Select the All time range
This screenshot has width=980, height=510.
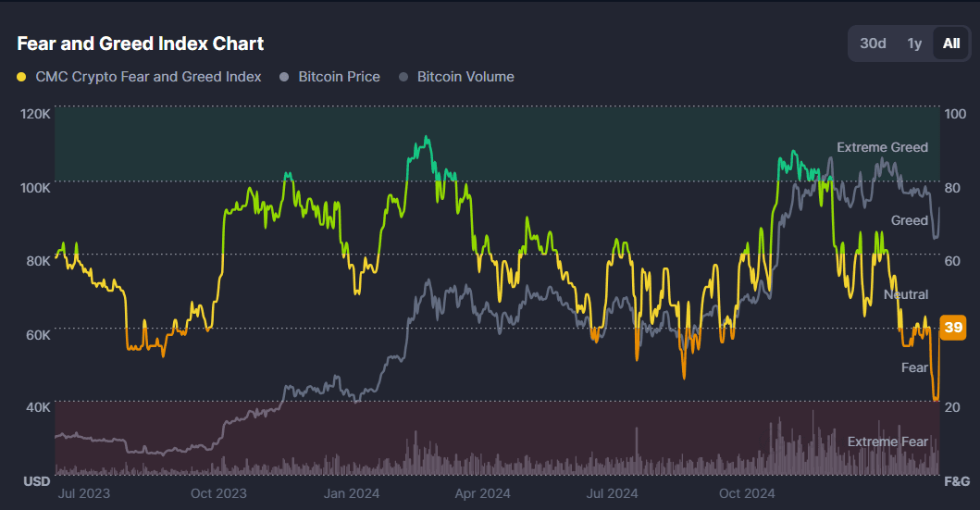click(x=950, y=44)
